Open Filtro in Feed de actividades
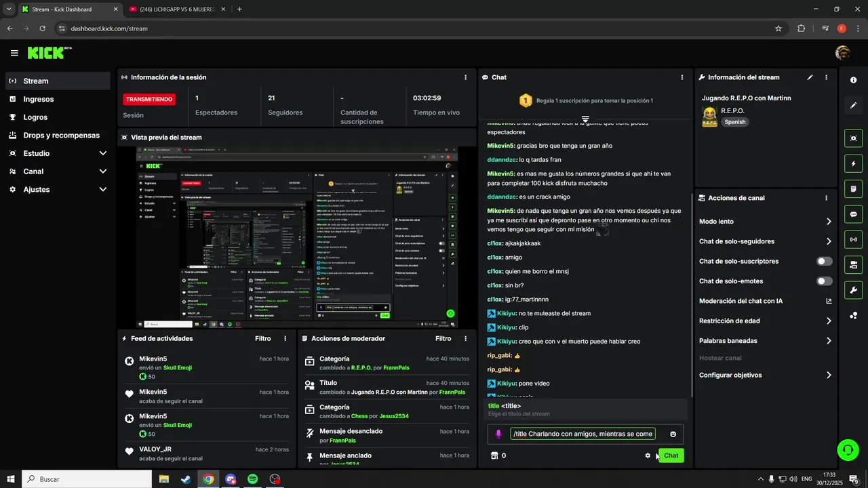Image resolution: width=868 pixels, height=488 pixels. (x=262, y=338)
